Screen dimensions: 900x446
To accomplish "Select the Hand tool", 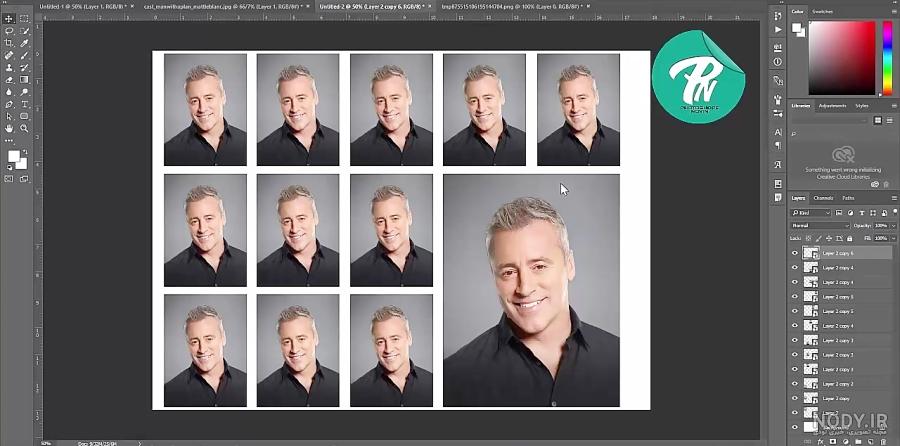I will pyautogui.click(x=9, y=129).
